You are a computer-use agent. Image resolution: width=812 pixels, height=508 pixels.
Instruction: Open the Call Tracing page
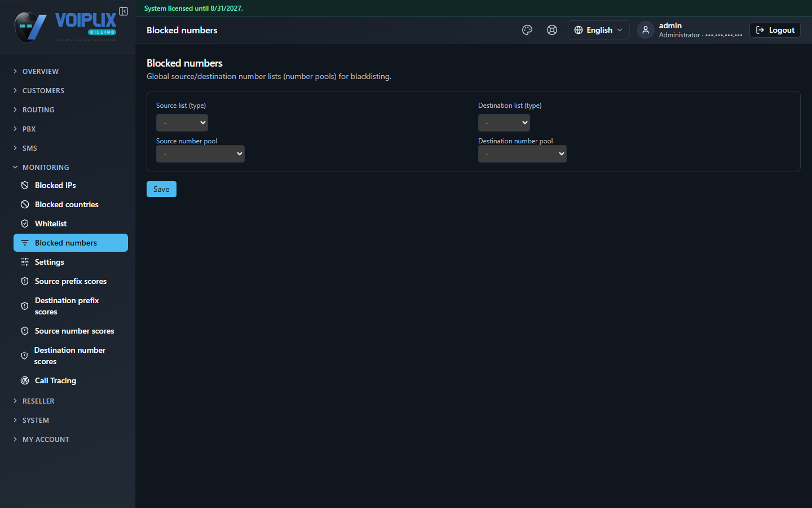pos(70,380)
